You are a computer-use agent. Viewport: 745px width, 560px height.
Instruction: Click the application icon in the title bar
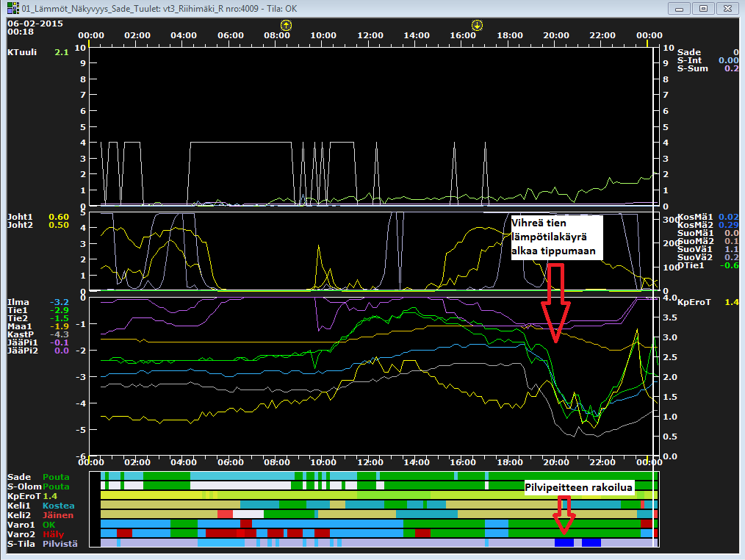tap(12, 8)
